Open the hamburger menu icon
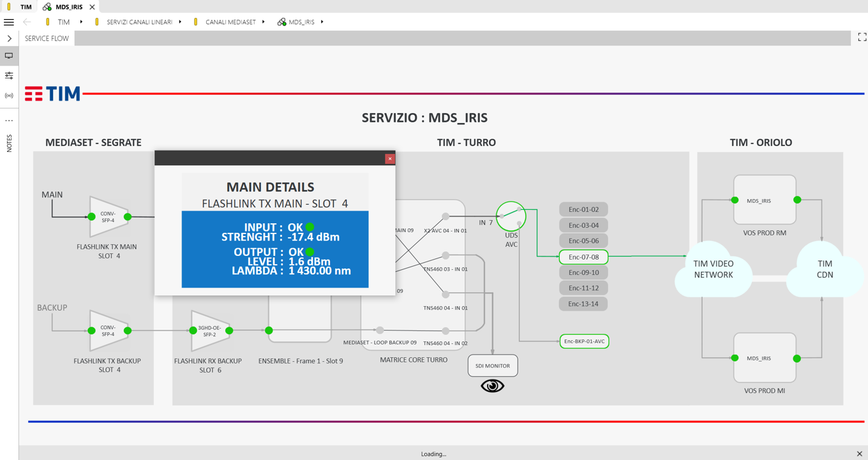Screen dimensions: 868x460 pyautogui.click(x=9, y=22)
